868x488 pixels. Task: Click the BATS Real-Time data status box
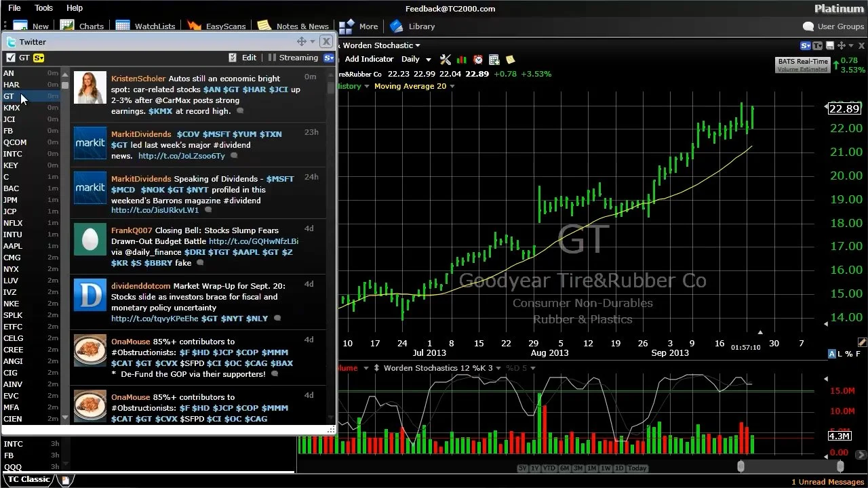804,65
